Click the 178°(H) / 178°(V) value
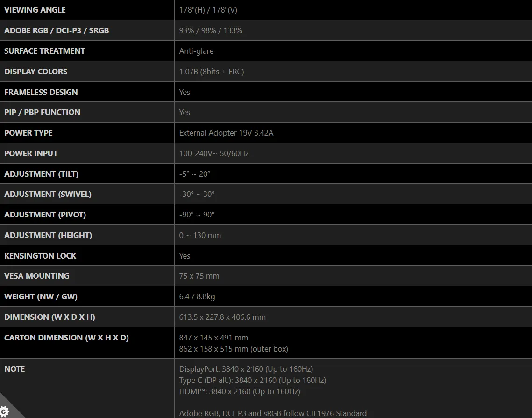 (x=208, y=10)
